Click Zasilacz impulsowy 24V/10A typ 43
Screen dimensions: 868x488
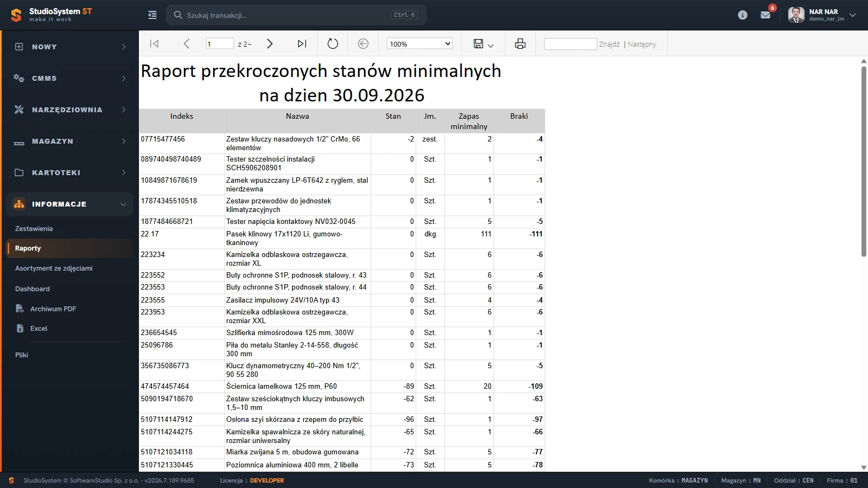point(283,300)
